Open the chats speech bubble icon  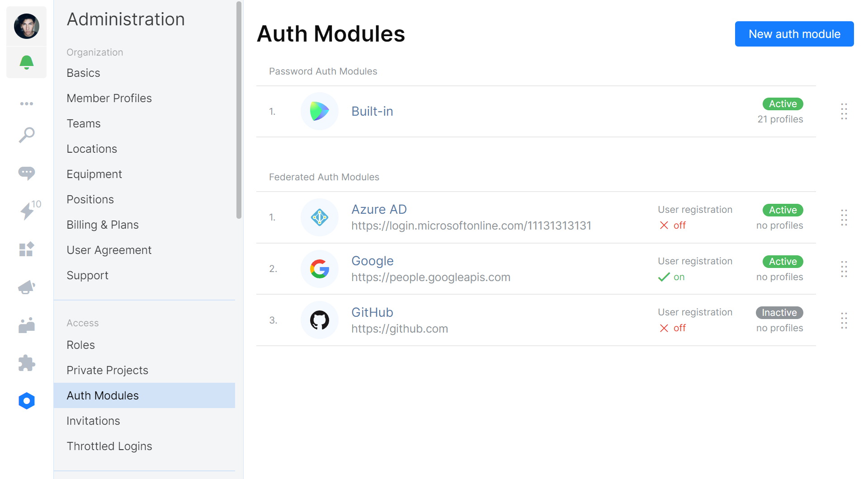[26, 173]
